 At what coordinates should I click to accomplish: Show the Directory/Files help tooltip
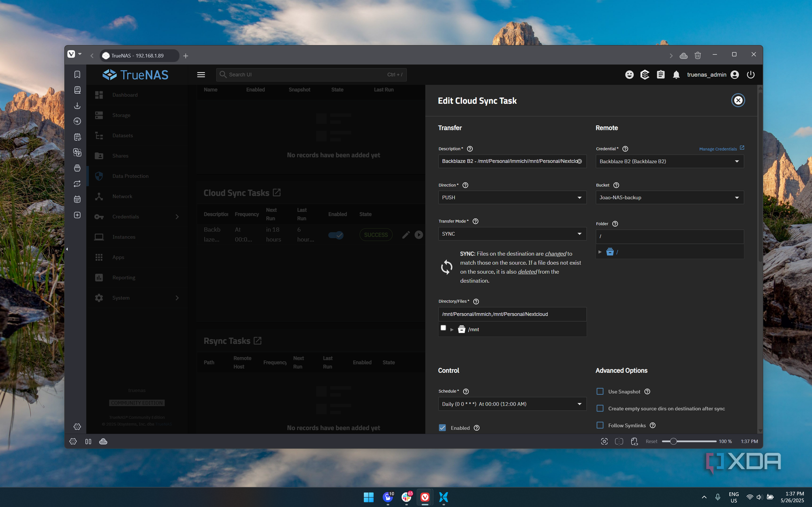[x=476, y=301]
